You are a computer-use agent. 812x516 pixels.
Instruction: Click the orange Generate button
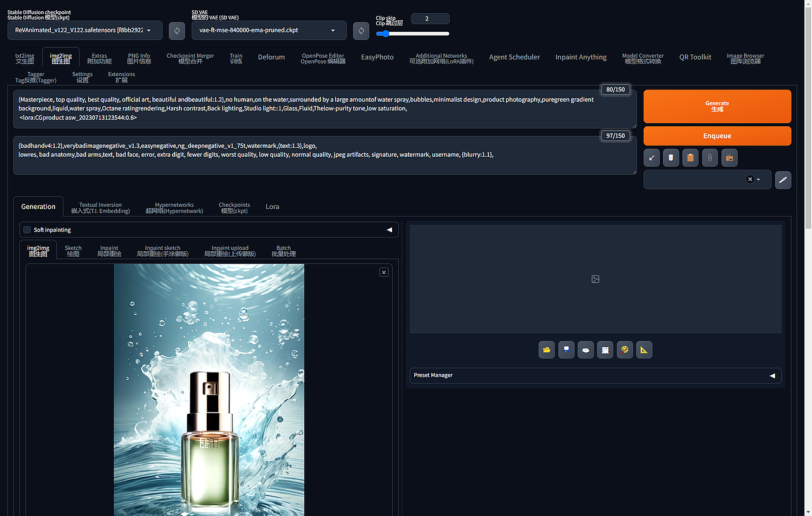pyautogui.click(x=717, y=106)
